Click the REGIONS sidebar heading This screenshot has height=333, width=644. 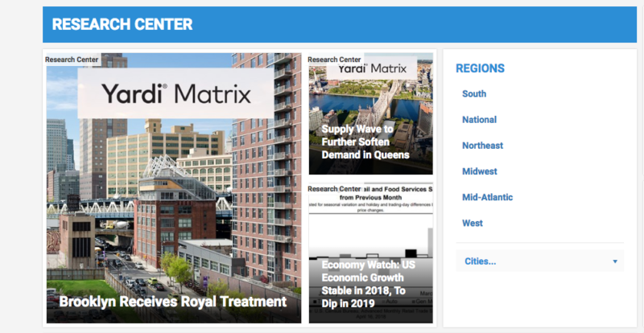480,68
